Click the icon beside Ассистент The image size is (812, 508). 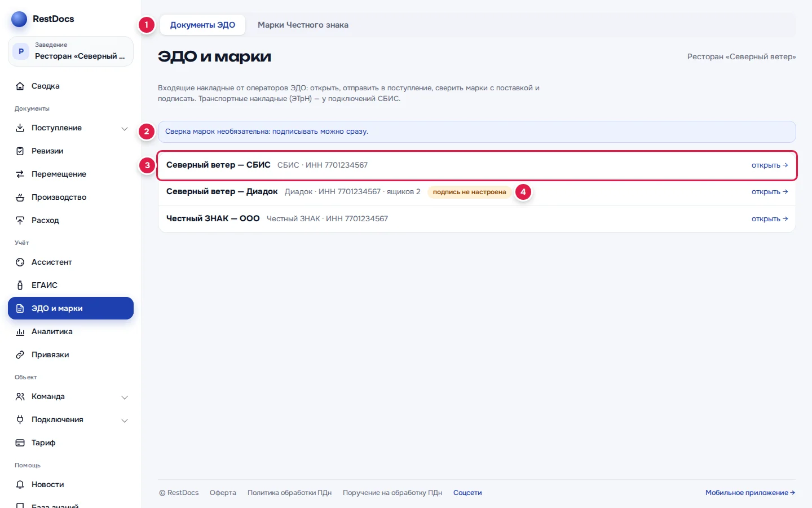tap(20, 262)
